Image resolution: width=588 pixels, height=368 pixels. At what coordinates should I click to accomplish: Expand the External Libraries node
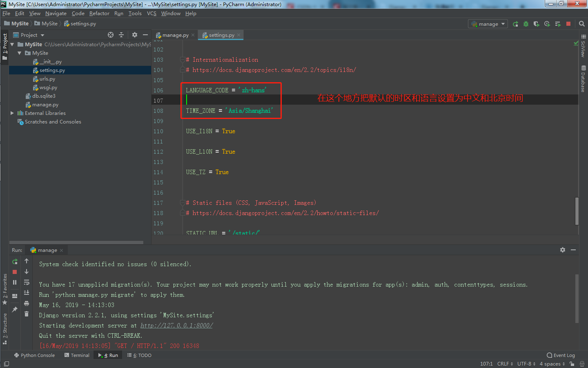point(12,113)
